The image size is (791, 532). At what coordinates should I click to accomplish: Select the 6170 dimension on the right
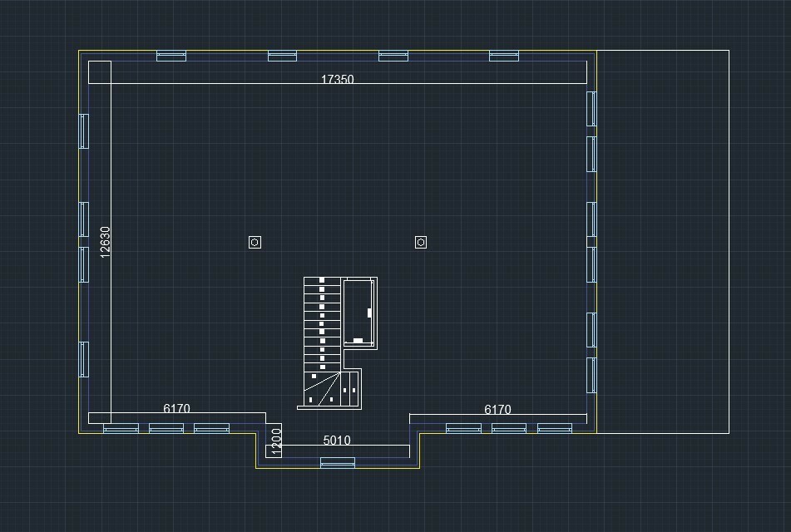[497, 410]
